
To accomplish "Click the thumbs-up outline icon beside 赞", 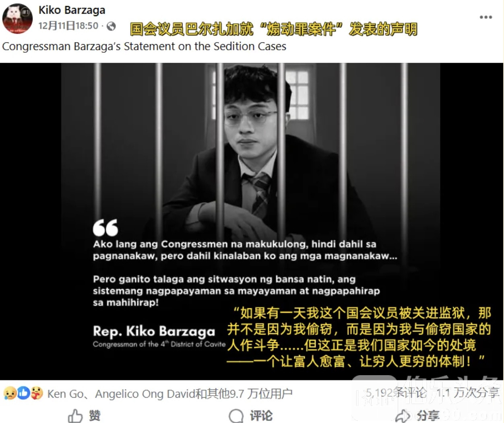I will 75,416.
